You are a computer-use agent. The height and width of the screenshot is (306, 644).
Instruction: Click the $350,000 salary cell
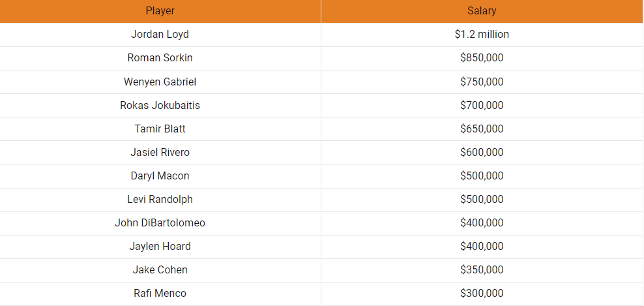(x=482, y=270)
